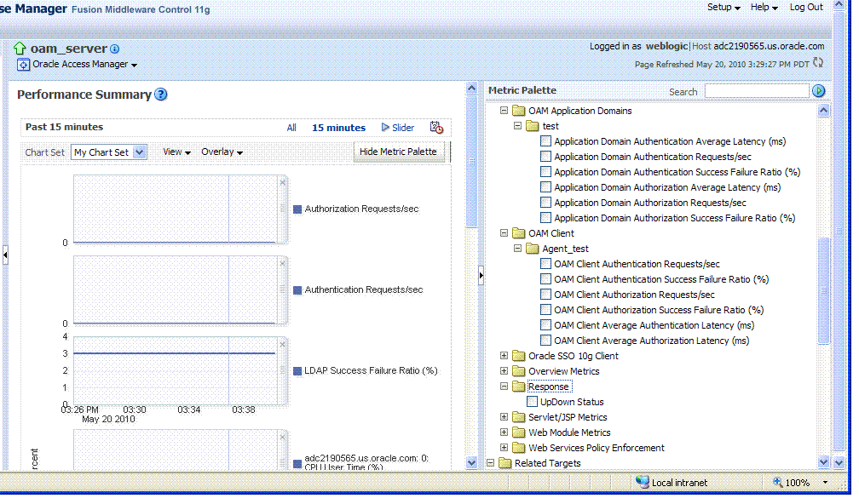Screen dimensions: 859x504
Task: Click the metric palette scrollbar thumb
Action: click(x=823, y=291)
